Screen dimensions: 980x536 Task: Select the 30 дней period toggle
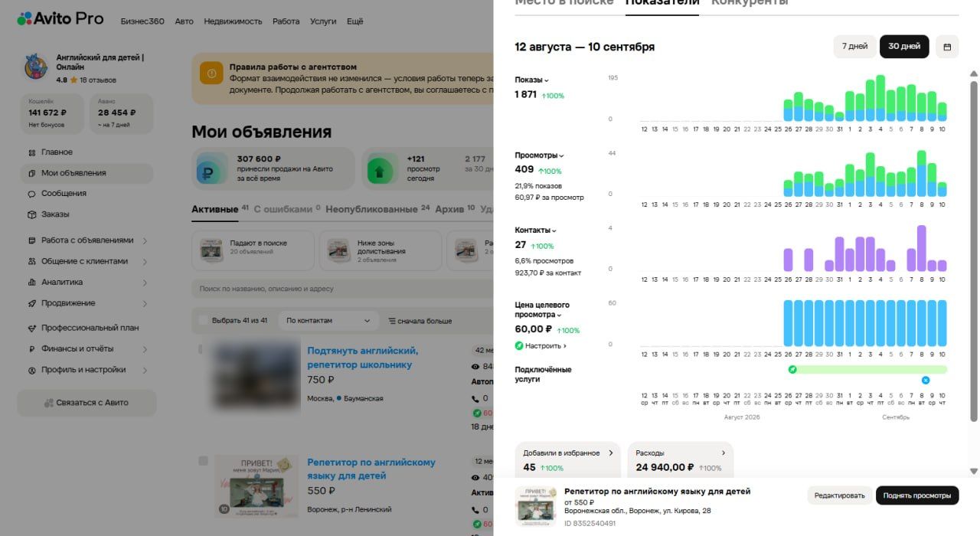pos(904,47)
